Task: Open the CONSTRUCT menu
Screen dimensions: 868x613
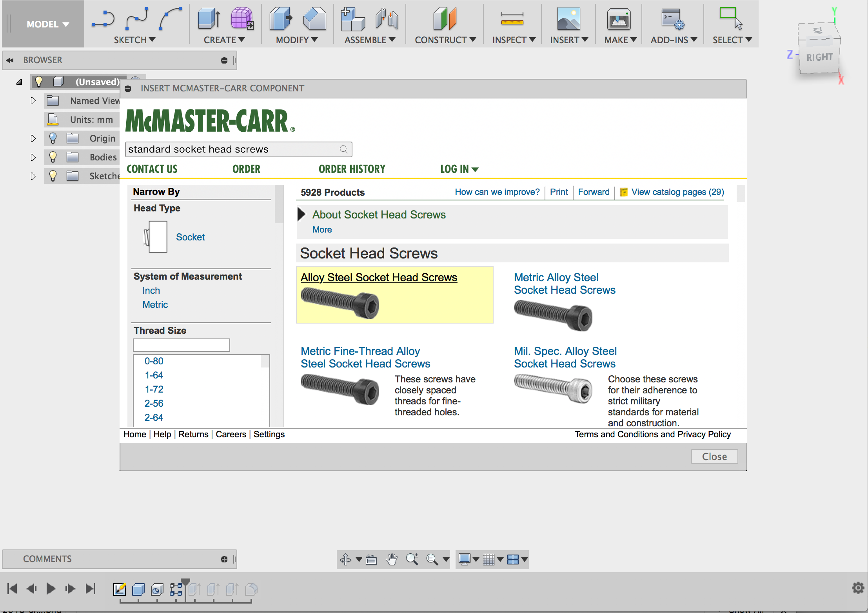Action: [445, 40]
